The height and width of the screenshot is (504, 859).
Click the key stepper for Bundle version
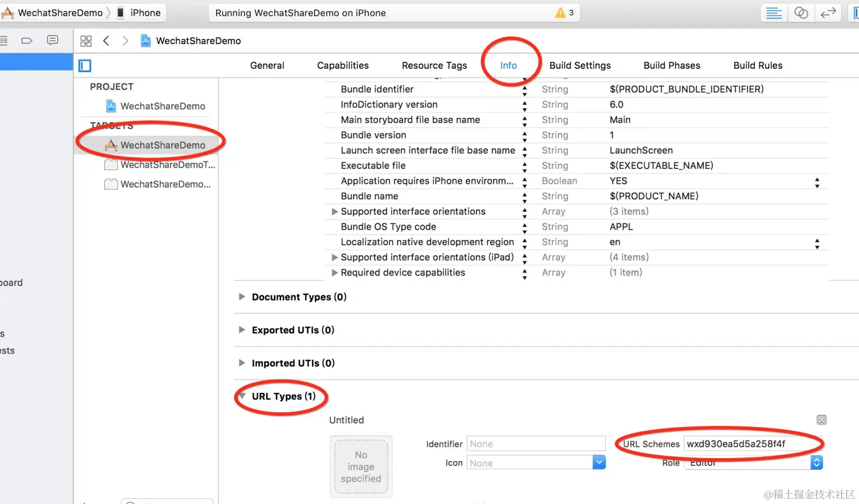(x=525, y=136)
